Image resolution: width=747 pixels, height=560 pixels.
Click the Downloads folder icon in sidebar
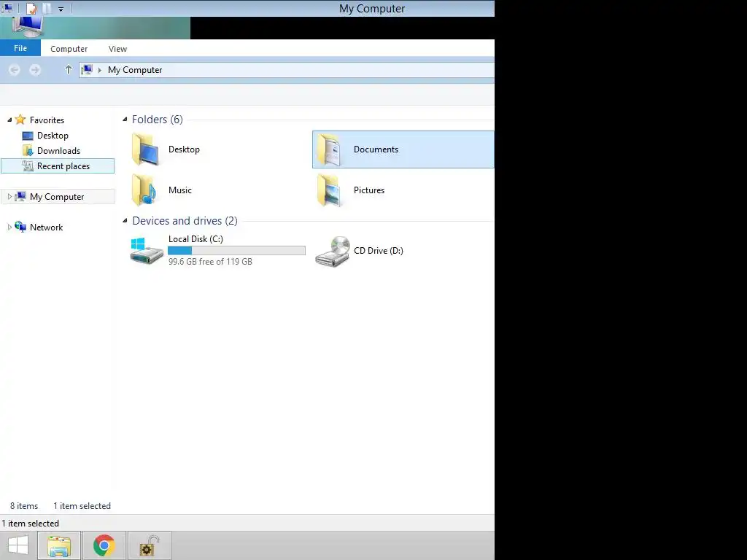click(x=28, y=151)
